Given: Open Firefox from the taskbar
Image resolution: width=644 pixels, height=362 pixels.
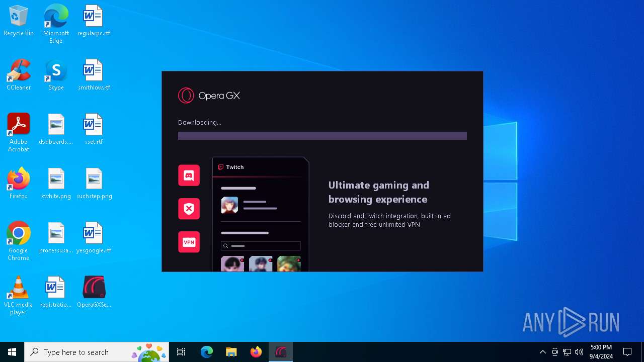Looking at the screenshot, I should (x=256, y=352).
